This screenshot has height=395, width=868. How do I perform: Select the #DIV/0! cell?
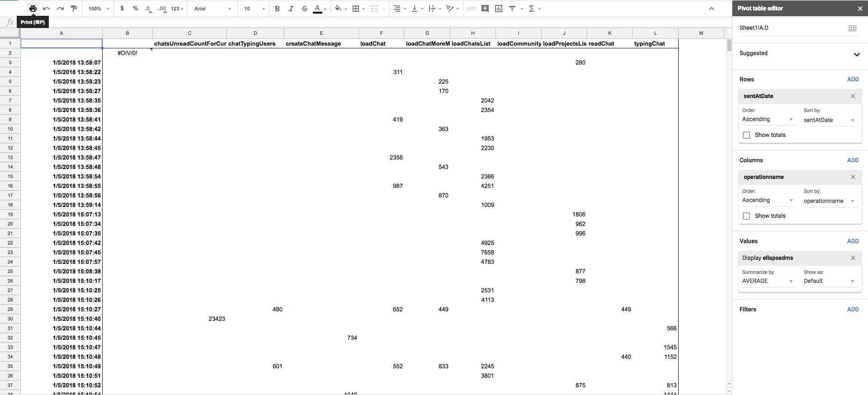(127, 53)
